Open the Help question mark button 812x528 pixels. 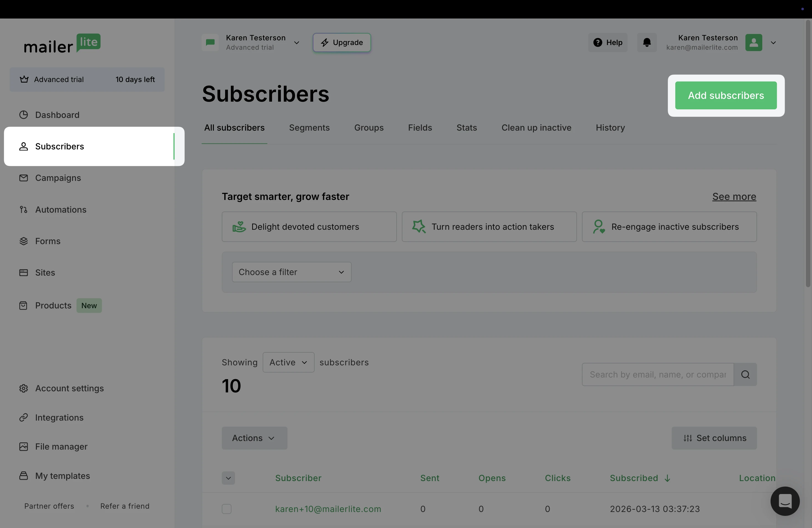[608, 42]
